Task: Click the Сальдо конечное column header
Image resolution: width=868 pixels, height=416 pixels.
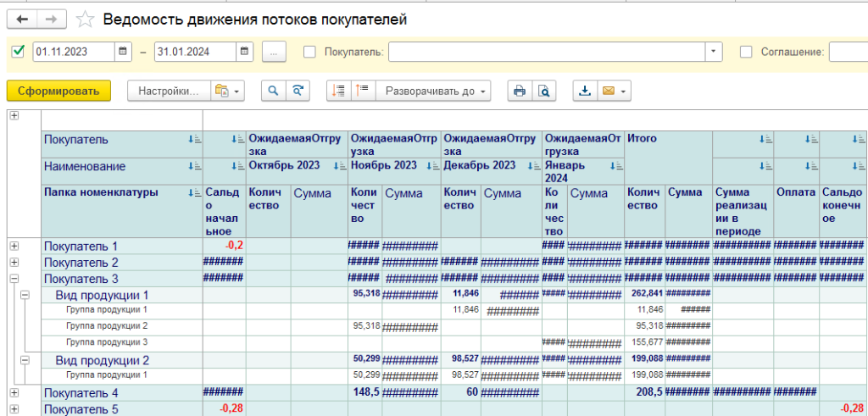Action: coord(842,211)
